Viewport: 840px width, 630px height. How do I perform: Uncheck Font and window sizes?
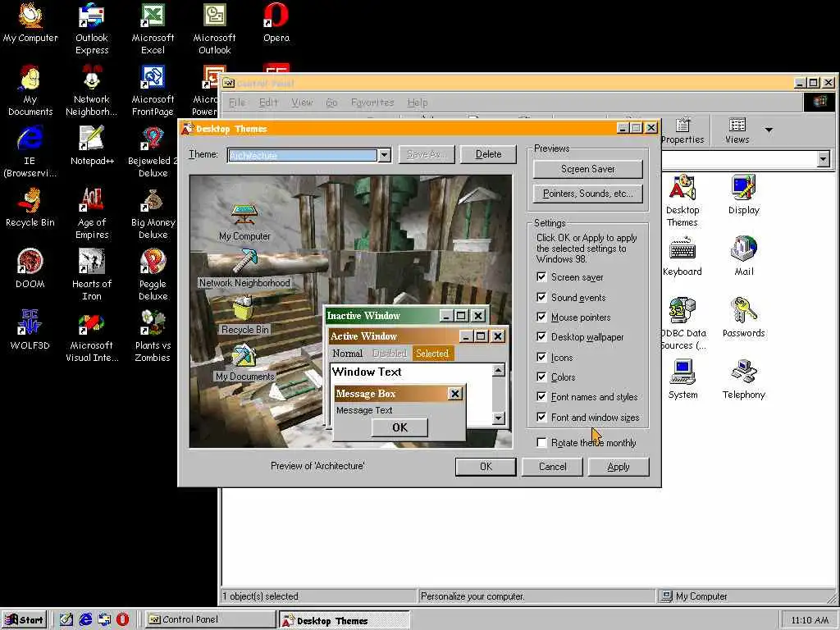point(541,417)
